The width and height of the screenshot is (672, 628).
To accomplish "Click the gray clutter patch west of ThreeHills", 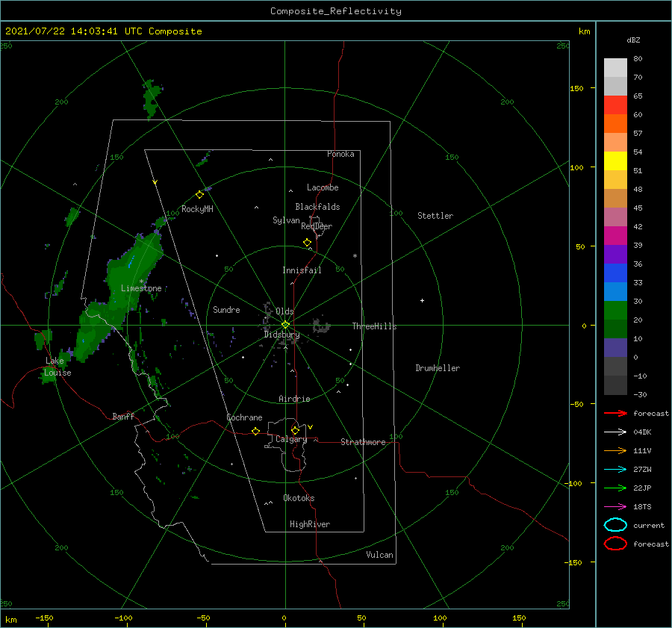I will [321, 326].
